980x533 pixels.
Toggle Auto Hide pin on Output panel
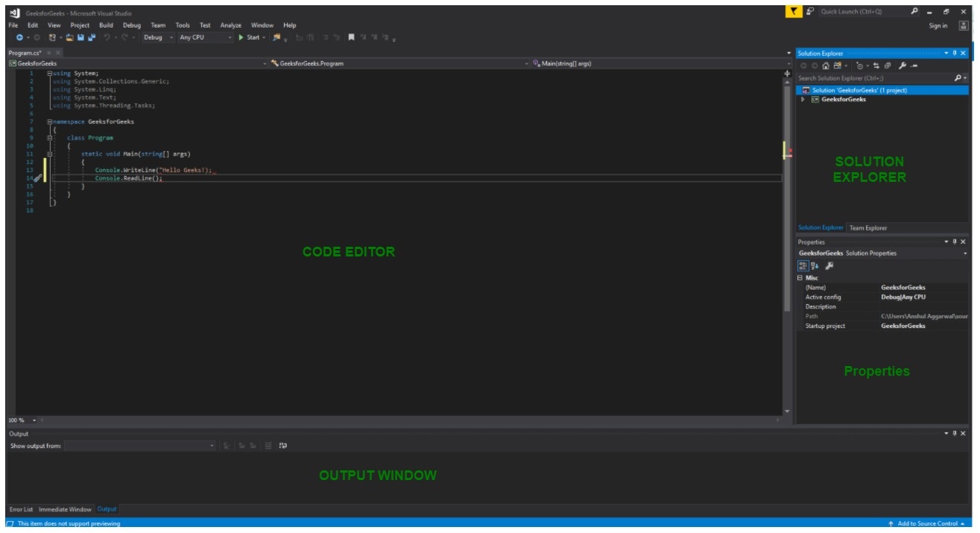(955, 433)
